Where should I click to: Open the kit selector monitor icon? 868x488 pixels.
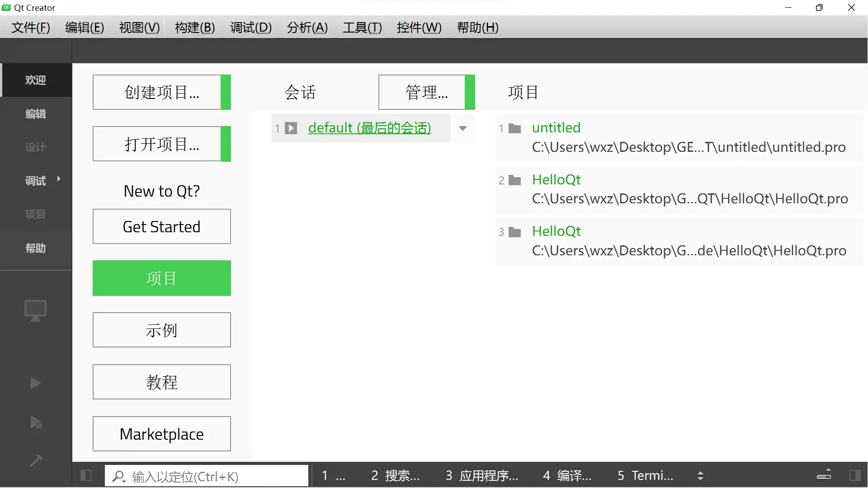pos(36,311)
